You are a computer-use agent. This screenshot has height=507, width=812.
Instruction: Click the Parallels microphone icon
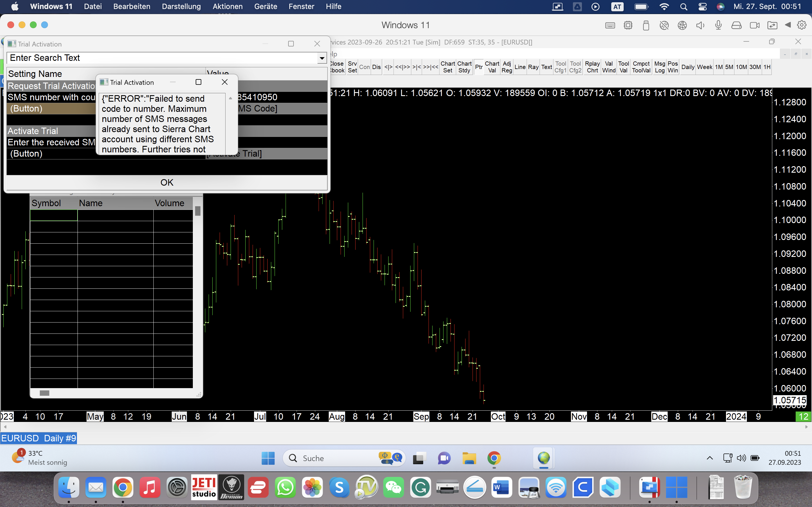click(x=718, y=25)
